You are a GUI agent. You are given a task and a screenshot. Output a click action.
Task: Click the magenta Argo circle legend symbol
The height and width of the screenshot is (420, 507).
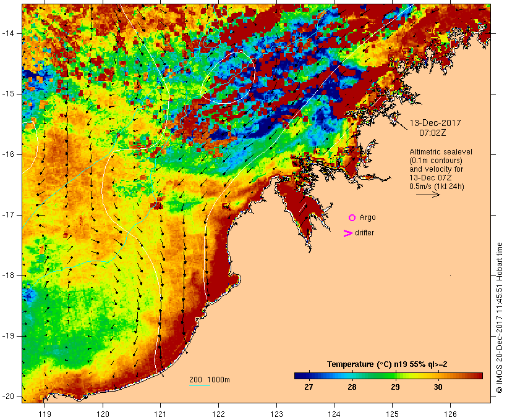click(x=352, y=218)
